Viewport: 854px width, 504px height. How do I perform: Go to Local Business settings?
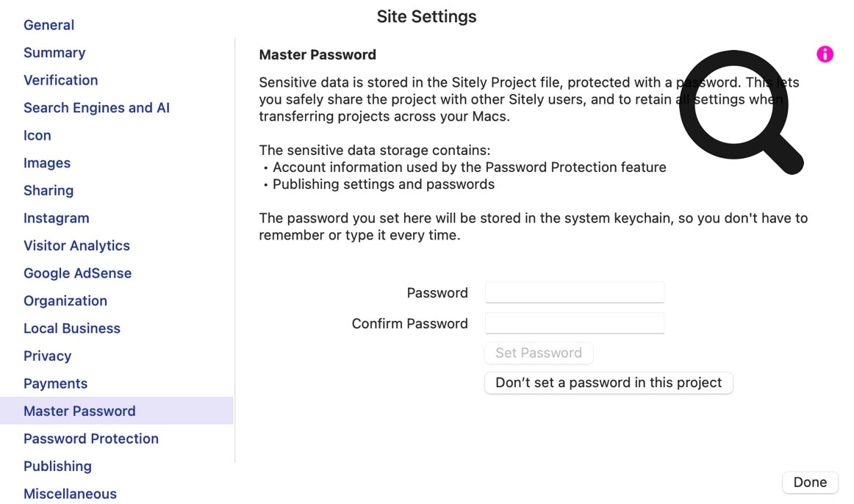(x=72, y=328)
